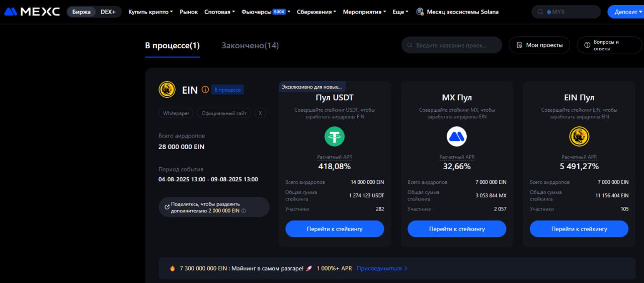Expand the Сбережения dropdown
This screenshot has width=644, height=283.
pos(316,12)
